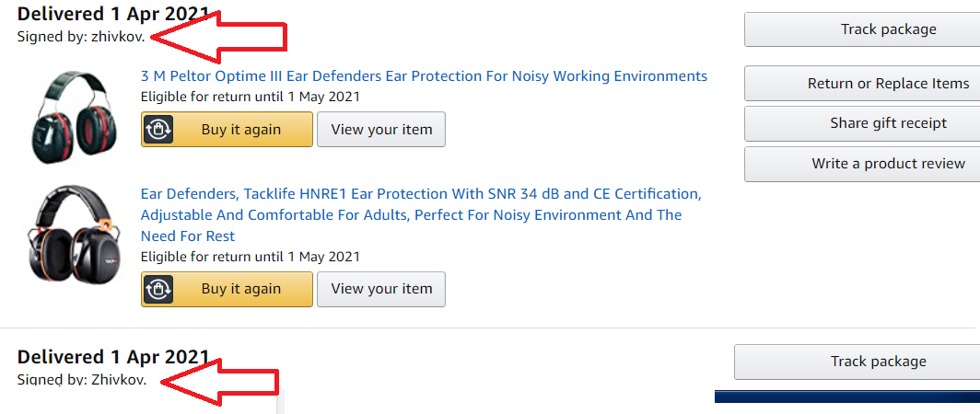Open the 3M Peltor Optime III product image

(x=72, y=114)
